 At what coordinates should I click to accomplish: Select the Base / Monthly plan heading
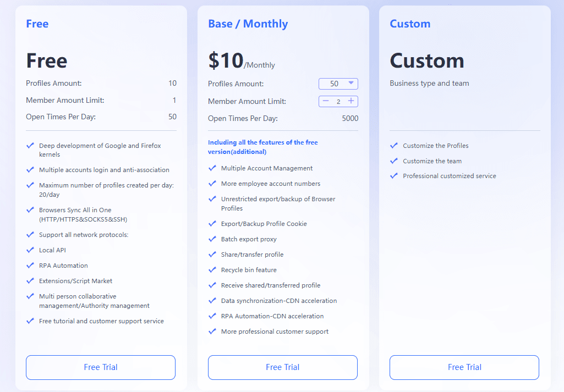tap(248, 24)
